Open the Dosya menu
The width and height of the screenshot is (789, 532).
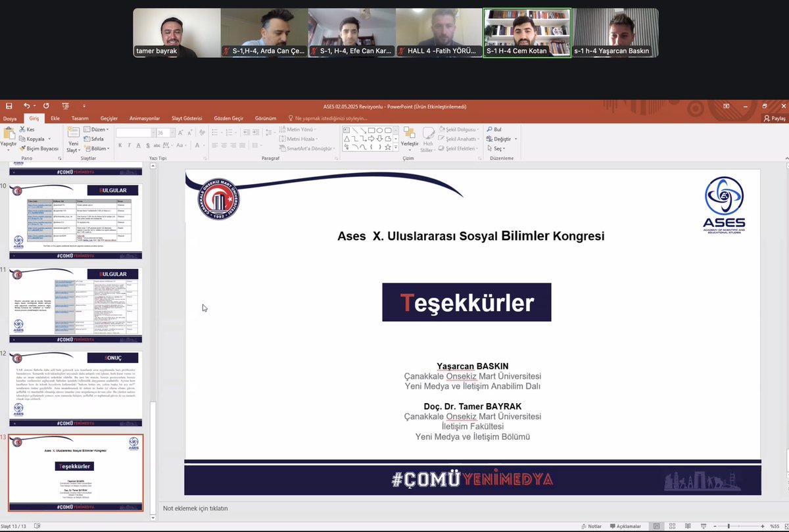tap(10, 118)
